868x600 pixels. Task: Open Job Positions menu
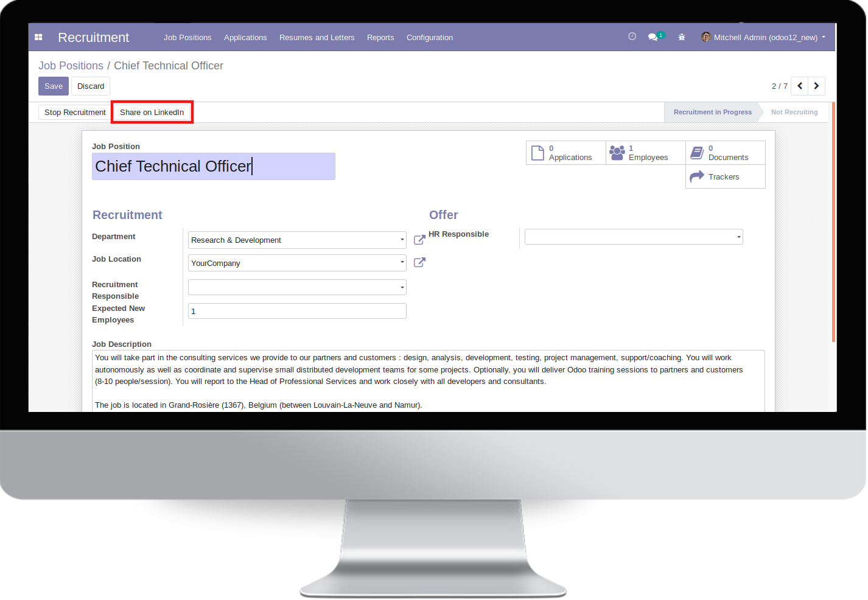coord(187,37)
